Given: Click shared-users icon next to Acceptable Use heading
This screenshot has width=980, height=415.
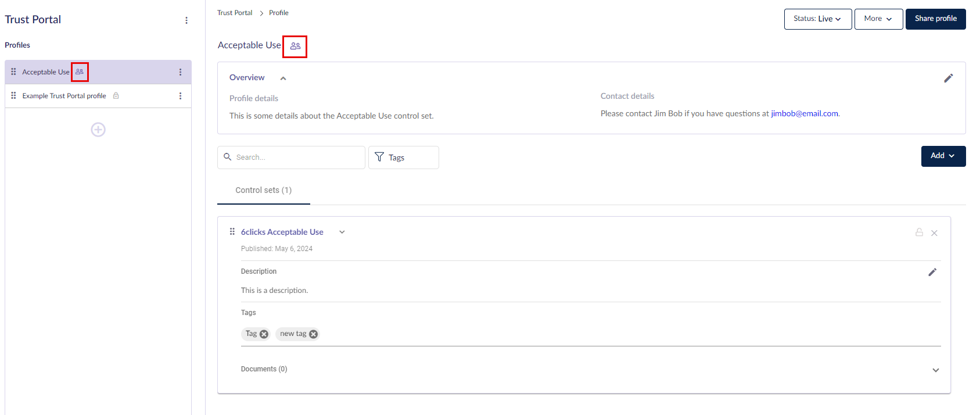Looking at the screenshot, I should (295, 46).
